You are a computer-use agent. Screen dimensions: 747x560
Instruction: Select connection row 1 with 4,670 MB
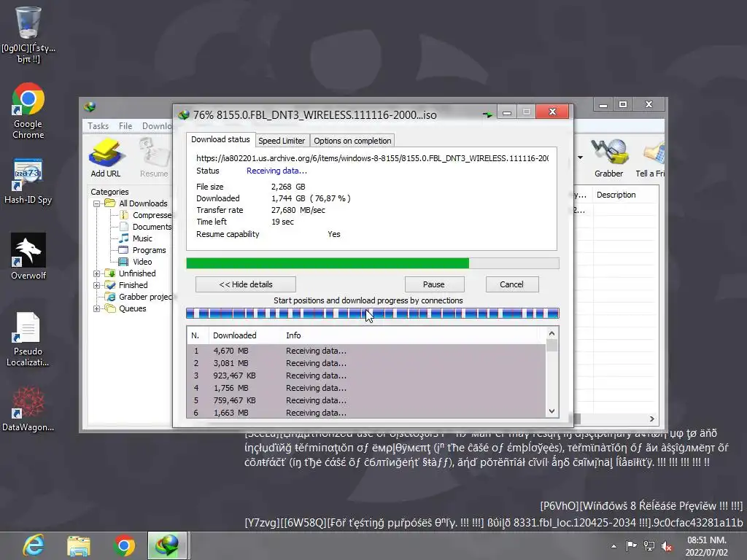(x=366, y=351)
